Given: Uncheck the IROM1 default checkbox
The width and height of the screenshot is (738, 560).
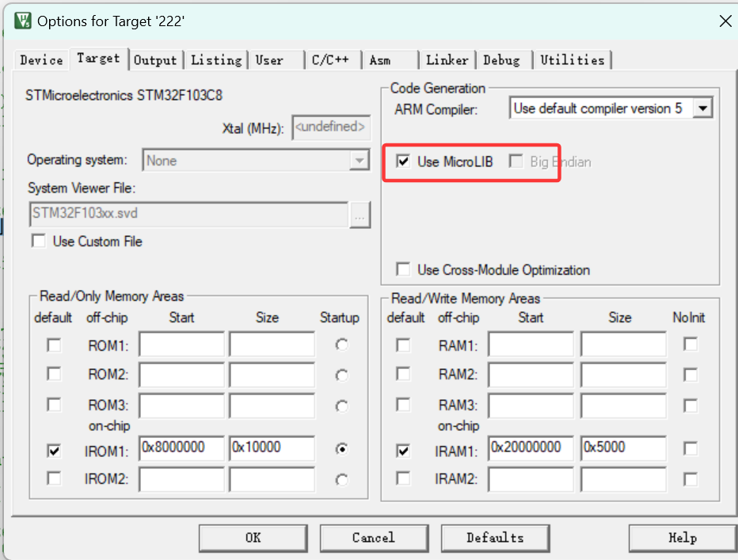Looking at the screenshot, I should tap(54, 451).
